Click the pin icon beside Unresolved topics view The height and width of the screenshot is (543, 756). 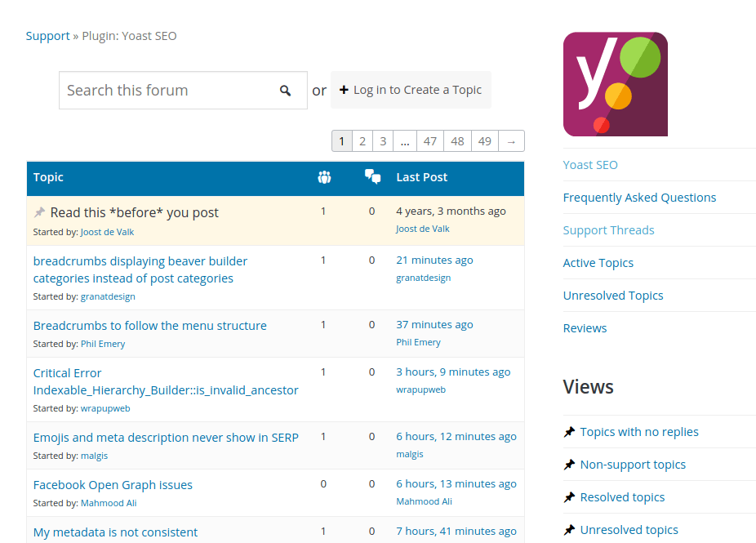point(569,530)
